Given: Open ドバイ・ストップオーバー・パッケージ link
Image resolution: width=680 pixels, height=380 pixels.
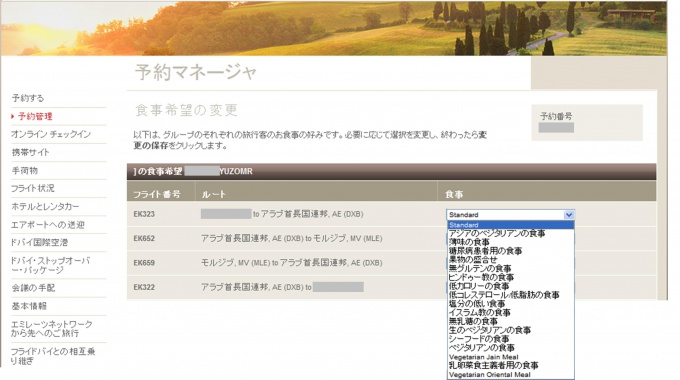Looking at the screenshot, I should coord(51,265).
